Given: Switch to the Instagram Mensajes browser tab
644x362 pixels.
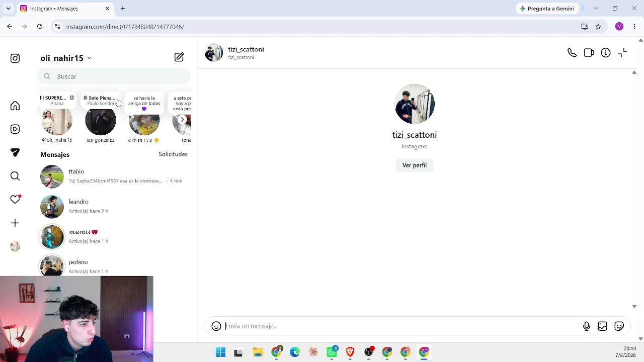Looking at the screenshot, I should (64, 9).
